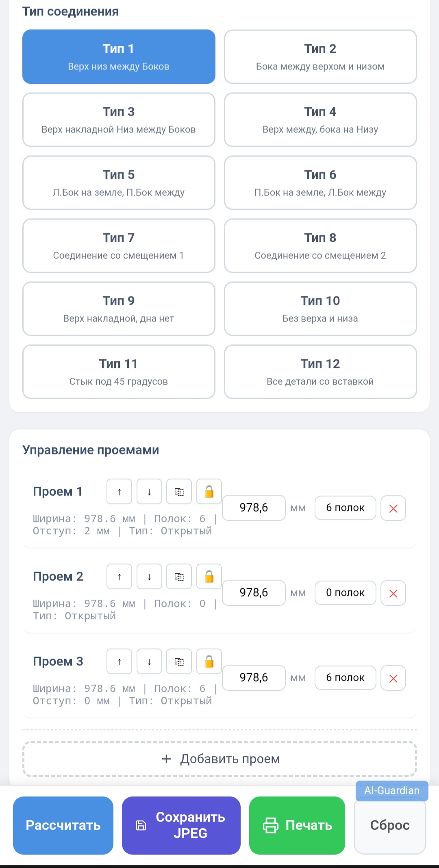Select connection type Тип 2
The height and width of the screenshot is (868, 439).
coord(320,57)
